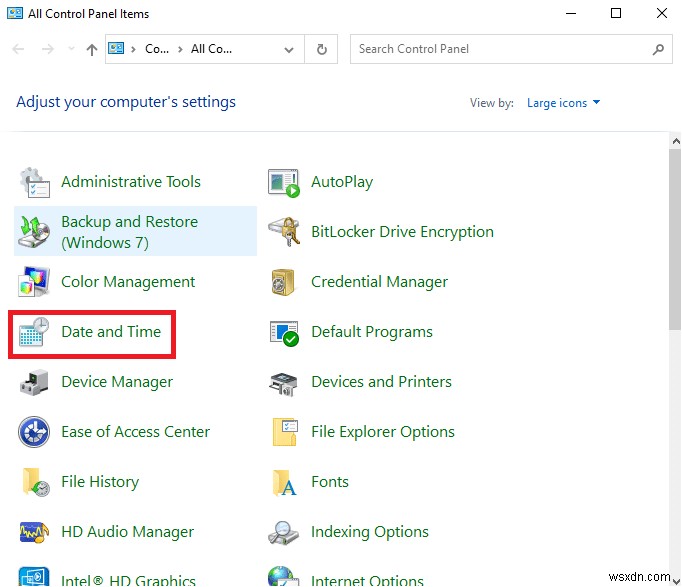682x587 pixels.
Task: Open the Date and Time calendar icon
Action: tap(35, 332)
